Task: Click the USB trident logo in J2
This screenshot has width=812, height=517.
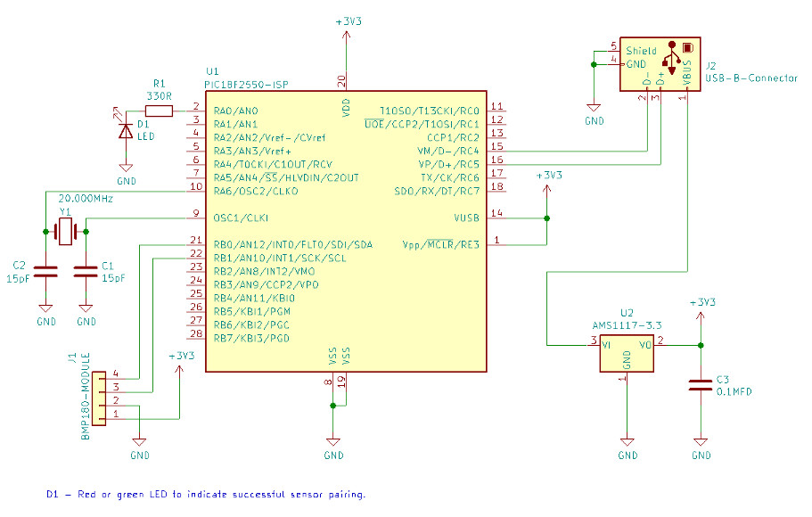Action: coord(672,57)
